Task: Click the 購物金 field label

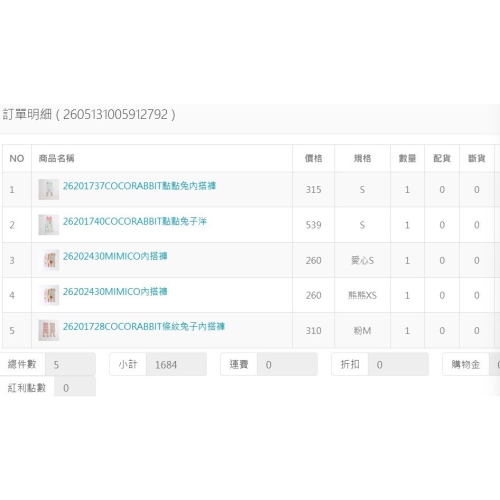Action: [x=466, y=364]
